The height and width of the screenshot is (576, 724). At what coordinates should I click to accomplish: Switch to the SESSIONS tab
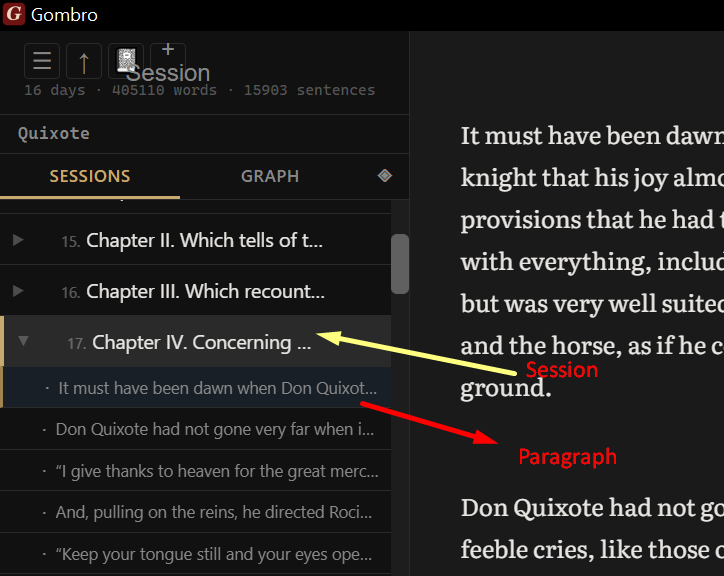point(90,176)
